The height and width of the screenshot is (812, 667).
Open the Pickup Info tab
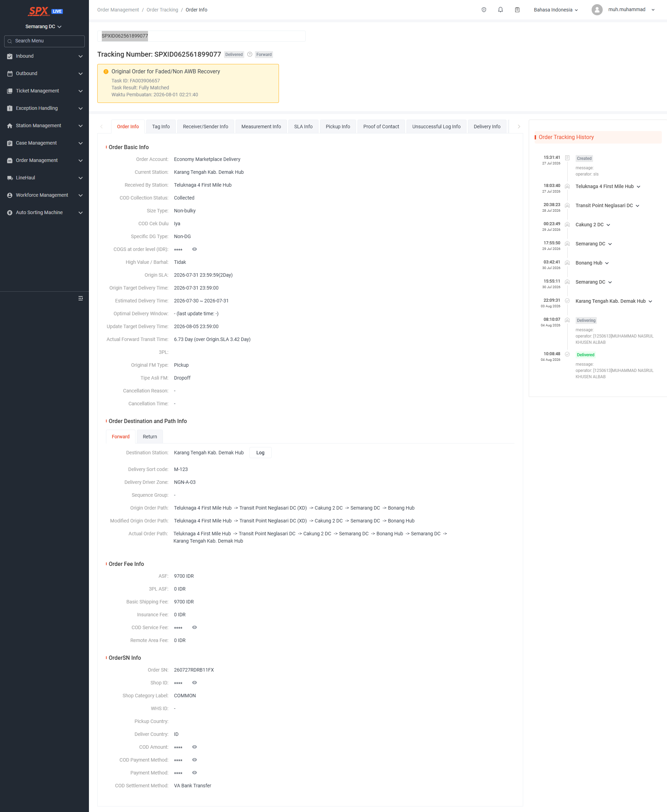pyautogui.click(x=338, y=127)
